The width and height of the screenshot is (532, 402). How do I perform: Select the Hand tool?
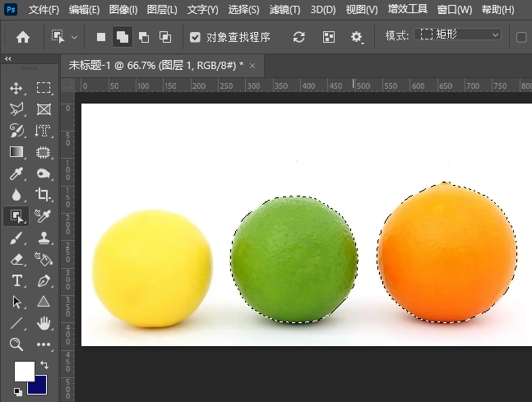click(44, 323)
